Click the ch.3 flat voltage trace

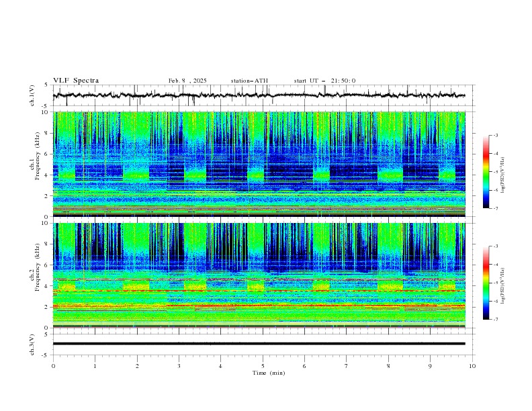coord(259,344)
